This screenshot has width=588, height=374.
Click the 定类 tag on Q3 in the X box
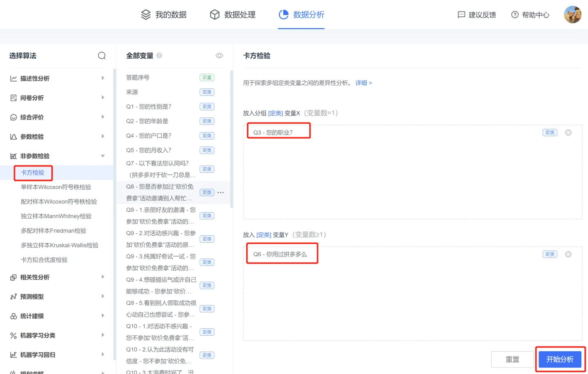[550, 133]
